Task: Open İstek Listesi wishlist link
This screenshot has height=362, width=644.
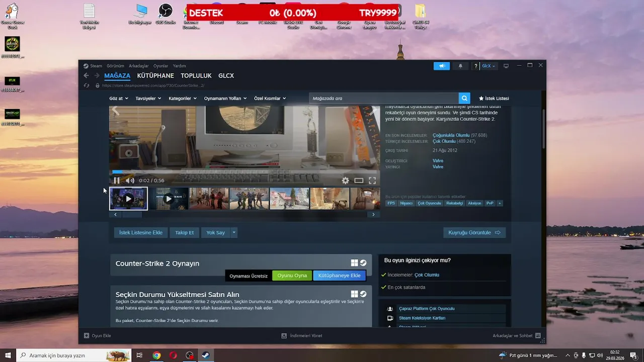Action: 494,99
